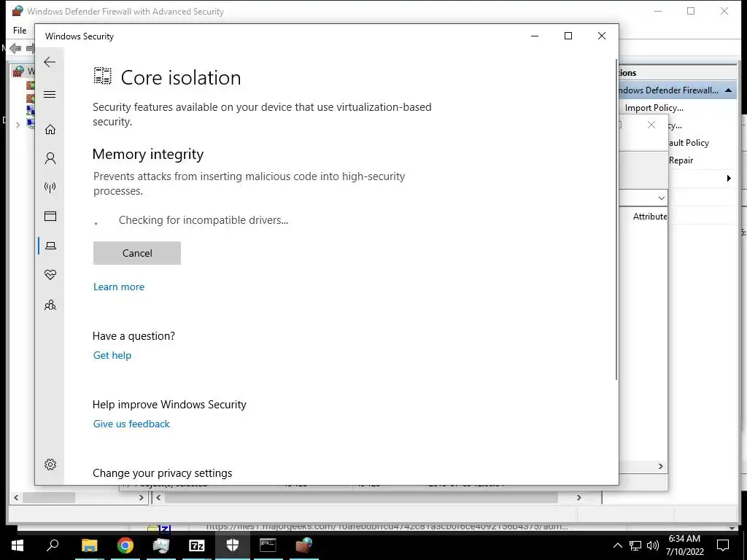Select Import Policy... in Actions pane
747x560 pixels.
click(654, 108)
